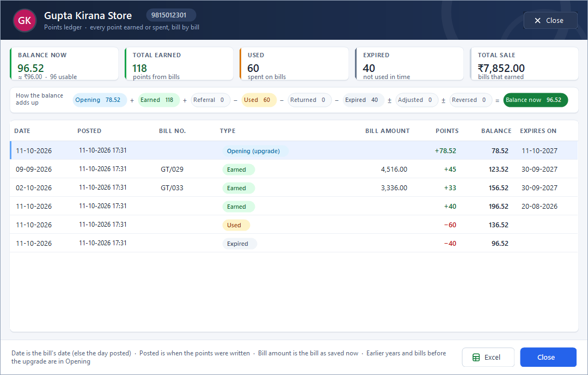Click the Gupta Kirana Store title
The image size is (588, 375).
click(88, 15)
